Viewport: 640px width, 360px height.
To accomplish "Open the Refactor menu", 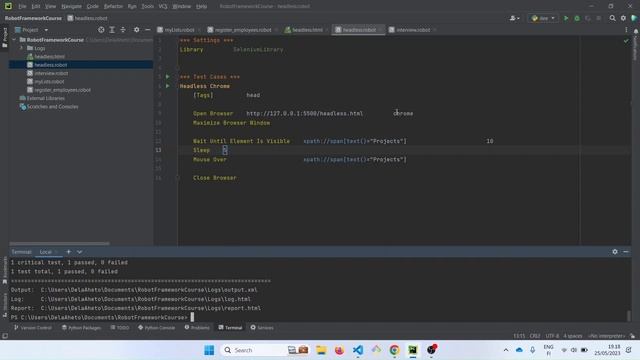I will 113,6.
